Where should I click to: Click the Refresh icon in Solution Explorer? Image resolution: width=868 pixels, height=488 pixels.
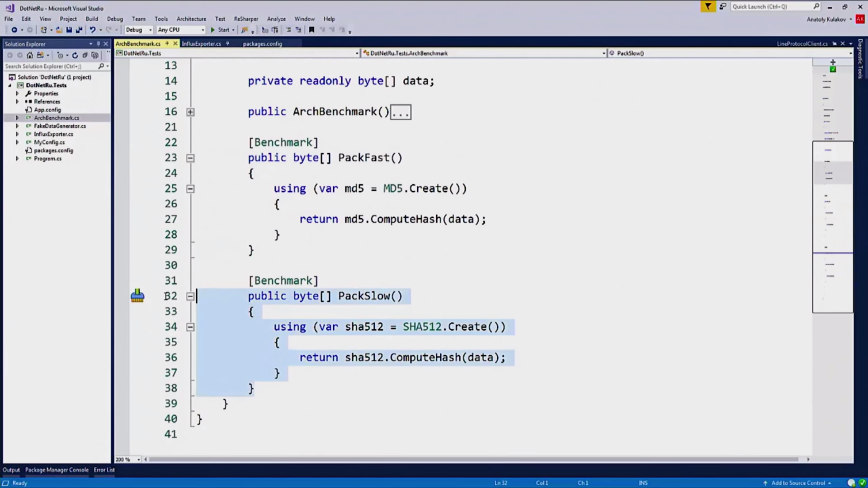(75, 55)
